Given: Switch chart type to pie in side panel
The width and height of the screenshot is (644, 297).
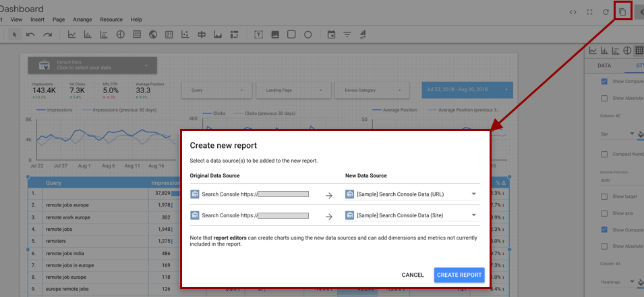Looking at the screenshot, I should point(627,51).
